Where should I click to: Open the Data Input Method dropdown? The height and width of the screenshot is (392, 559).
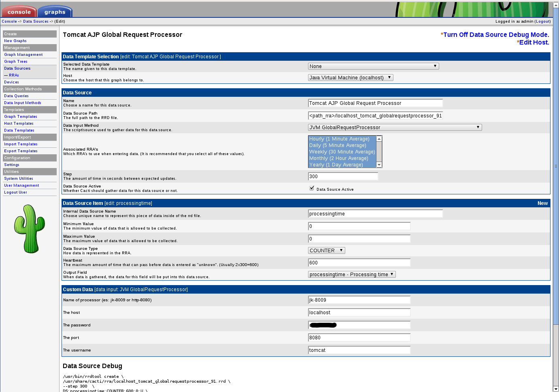coord(395,127)
